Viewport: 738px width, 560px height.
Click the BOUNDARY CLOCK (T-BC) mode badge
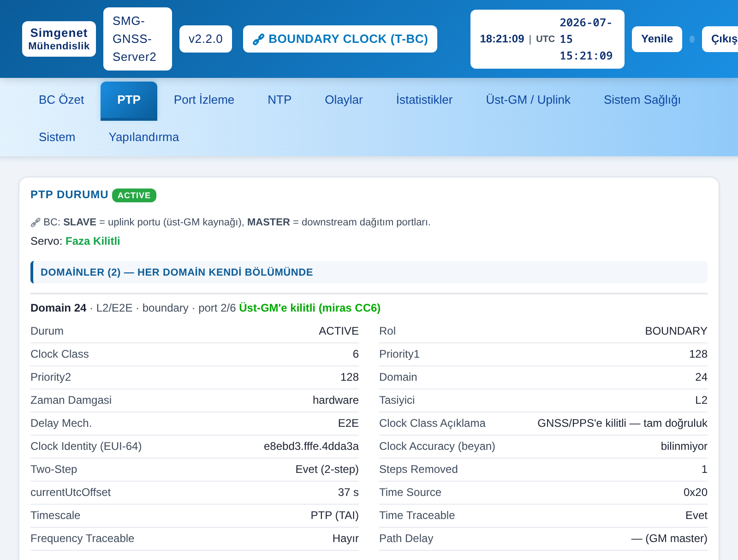tap(340, 39)
